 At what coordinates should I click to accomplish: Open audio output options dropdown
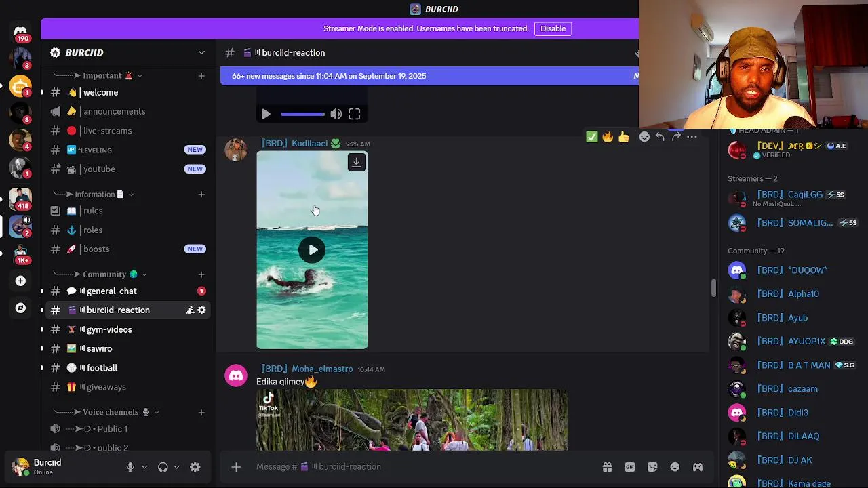pyautogui.click(x=176, y=467)
